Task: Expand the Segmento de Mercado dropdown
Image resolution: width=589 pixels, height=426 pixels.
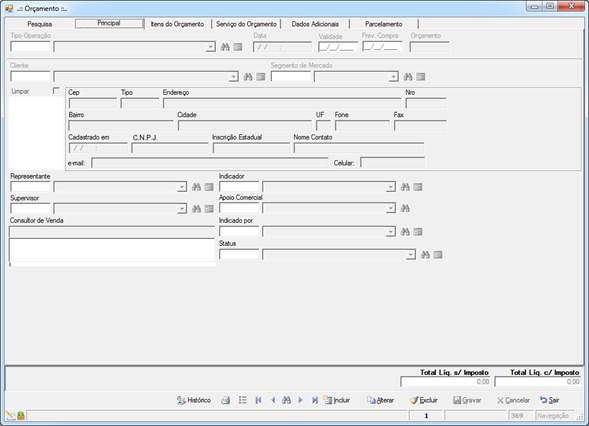Action: tap(393, 77)
